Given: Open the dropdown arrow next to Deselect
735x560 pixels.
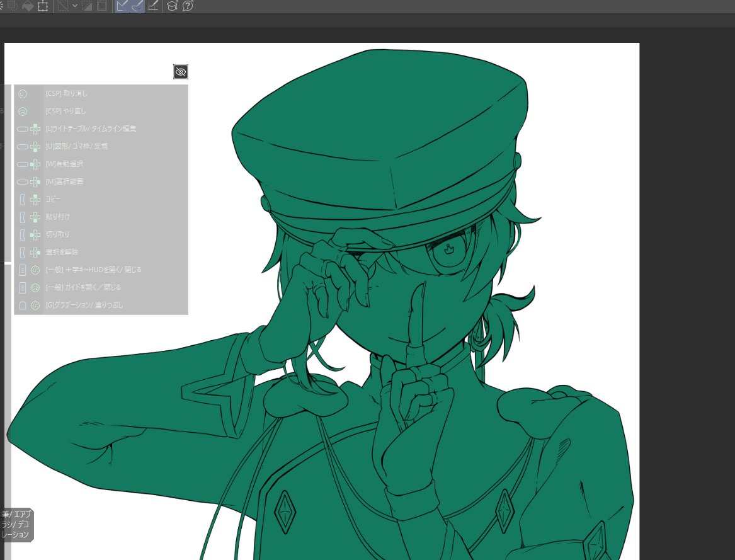Looking at the screenshot, I should (74, 6).
